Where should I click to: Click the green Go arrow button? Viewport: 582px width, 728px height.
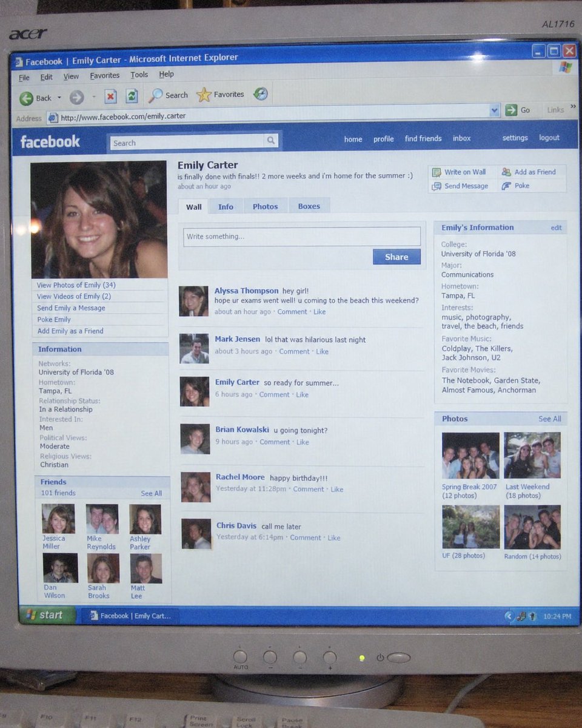[511, 110]
